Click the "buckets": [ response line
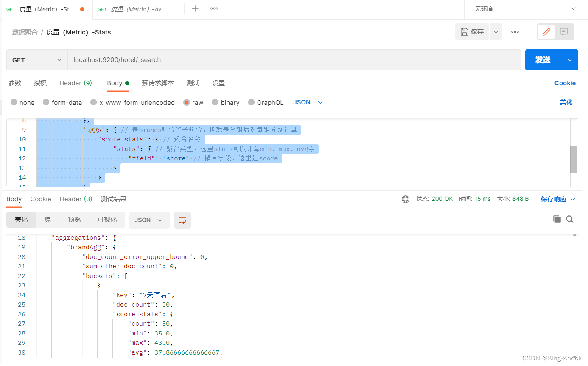This screenshot has height=366, width=588. [105, 276]
